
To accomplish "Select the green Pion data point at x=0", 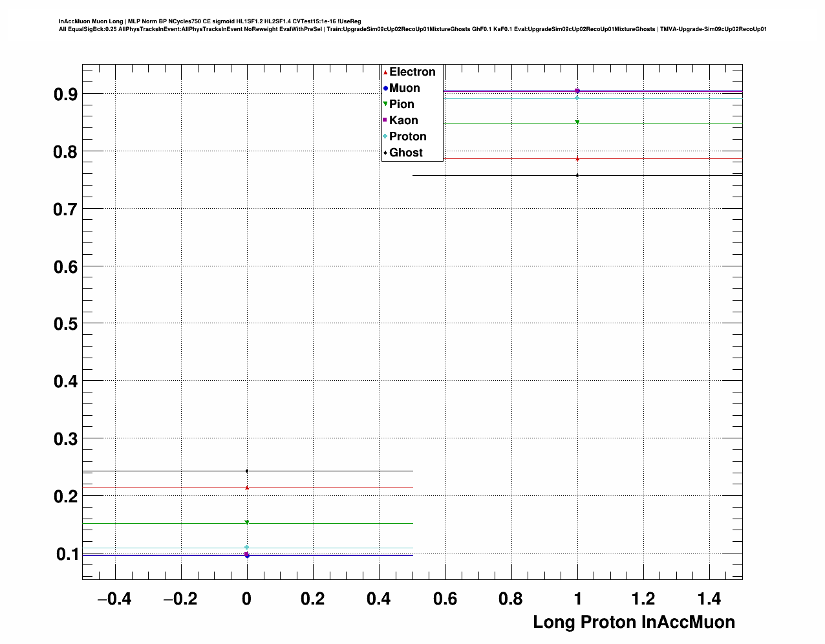I will [x=247, y=522].
